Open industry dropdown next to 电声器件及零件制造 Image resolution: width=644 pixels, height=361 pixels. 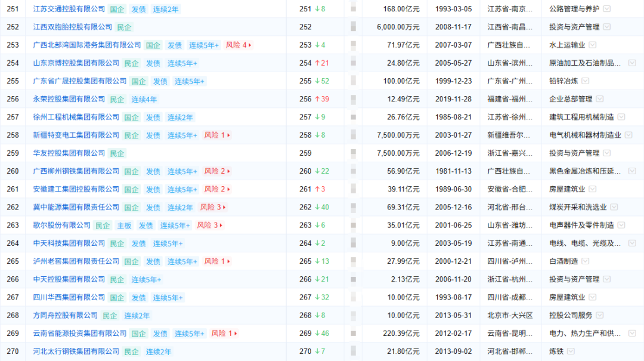[621, 225]
